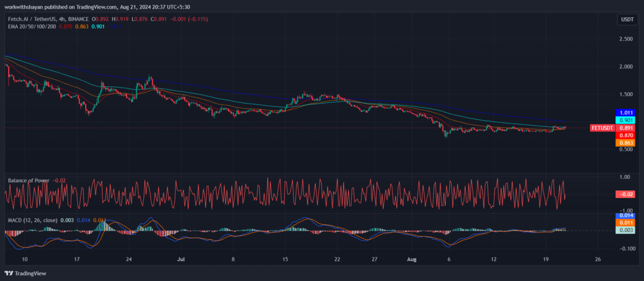This screenshot has height=281, width=644.
Task: Click the light 0.003 MACD histogram tag
Action: click(626, 230)
